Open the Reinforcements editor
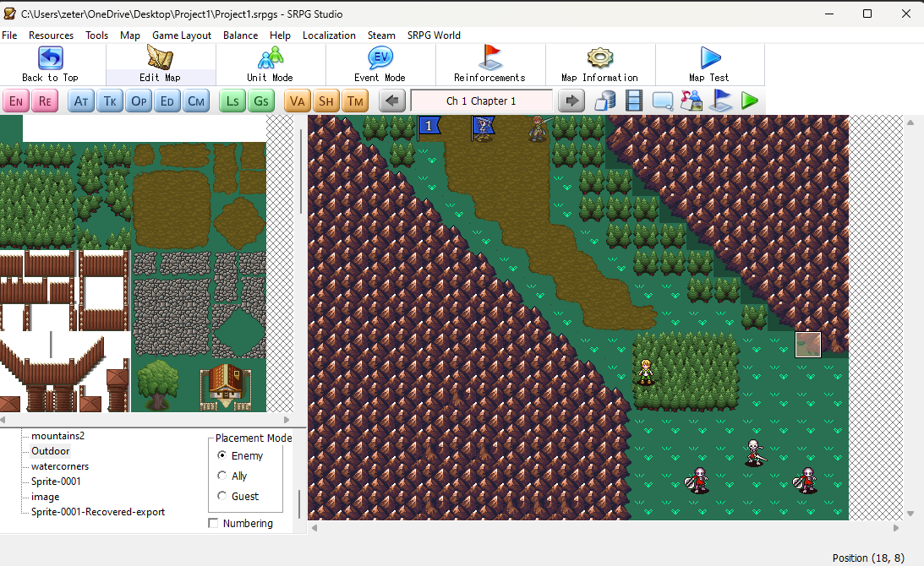 [489, 65]
